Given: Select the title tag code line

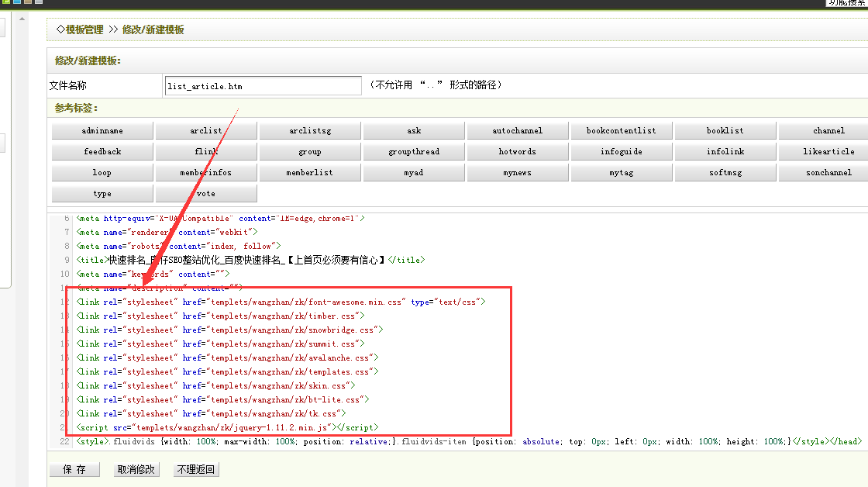Looking at the screenshot, I should (251, 260).
